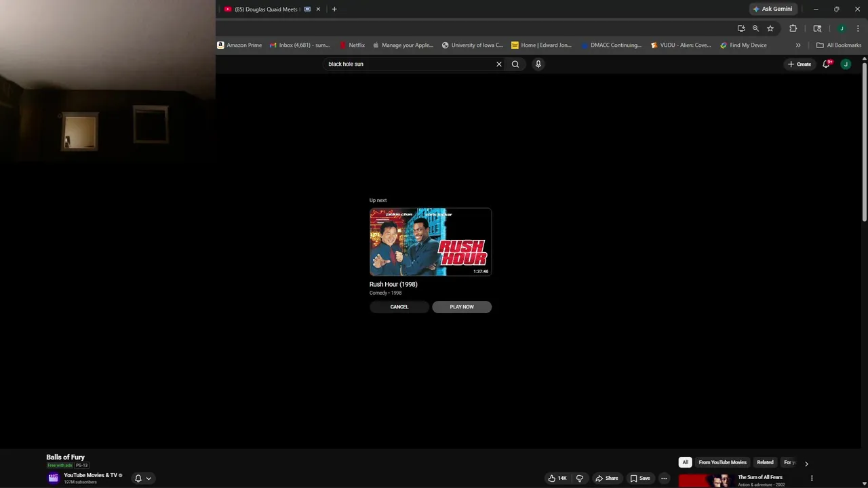Screen dimensions: 868x488
Task: Open the YouTube account avatar menu
Action: click(846, 64)
